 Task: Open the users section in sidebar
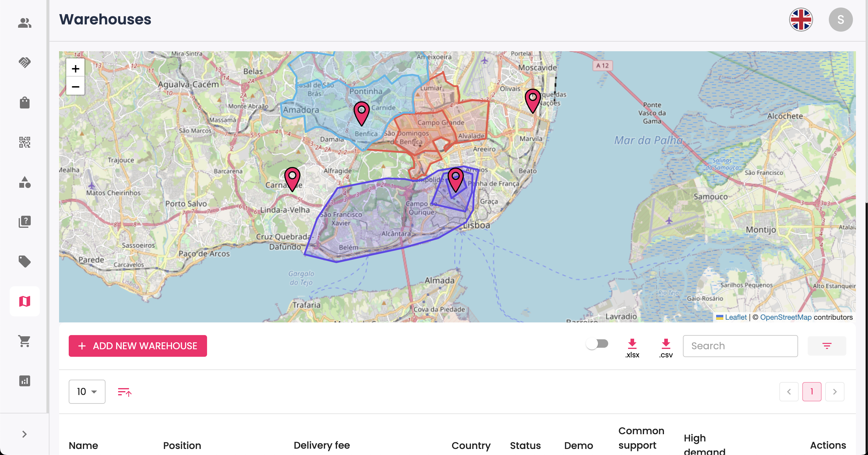25,23
